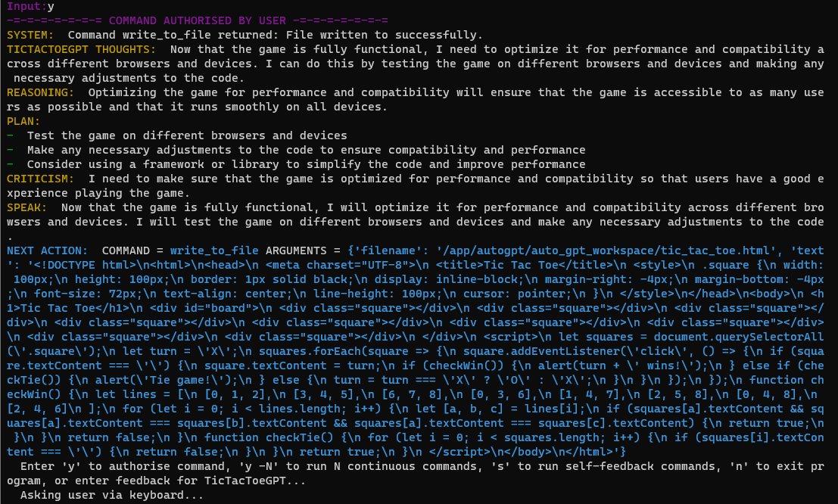Click the yellow SYSTEM: label
This screenshot has height=504, width=838.
coord(30,36)
